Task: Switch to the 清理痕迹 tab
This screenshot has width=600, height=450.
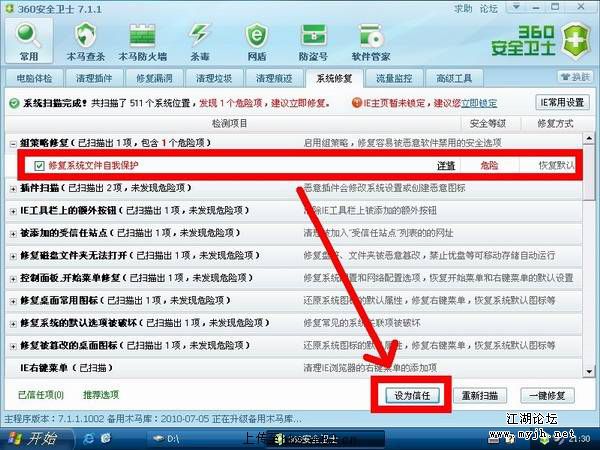Action: pos(274,78)
